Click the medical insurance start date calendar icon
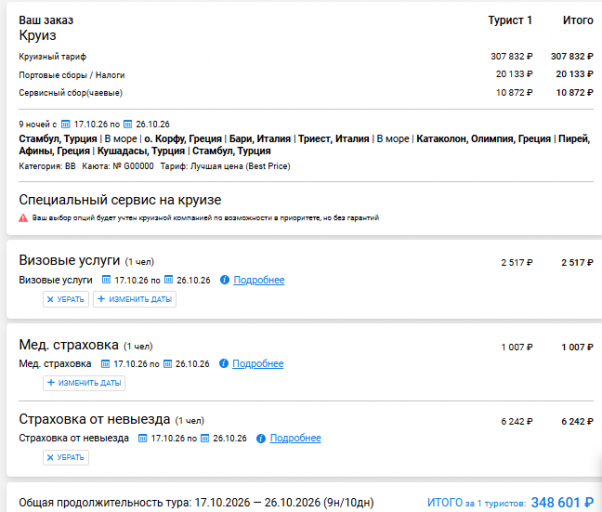Viewport: 602px width, 512px height. click(105, 363)
